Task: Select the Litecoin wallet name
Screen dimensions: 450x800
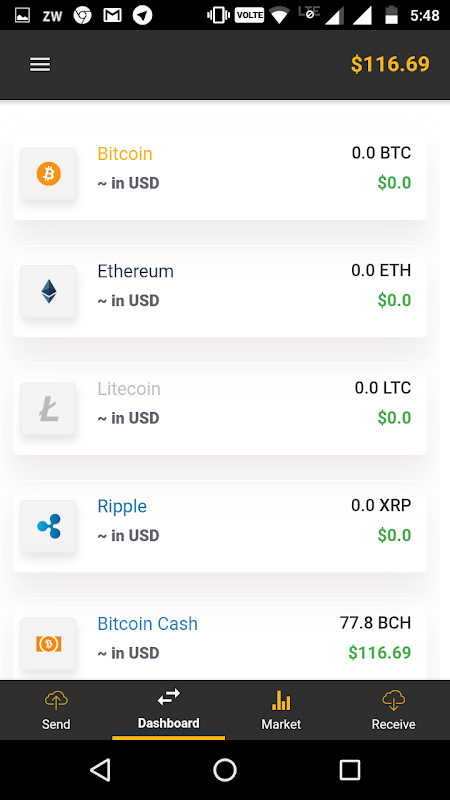Action: 129,389
